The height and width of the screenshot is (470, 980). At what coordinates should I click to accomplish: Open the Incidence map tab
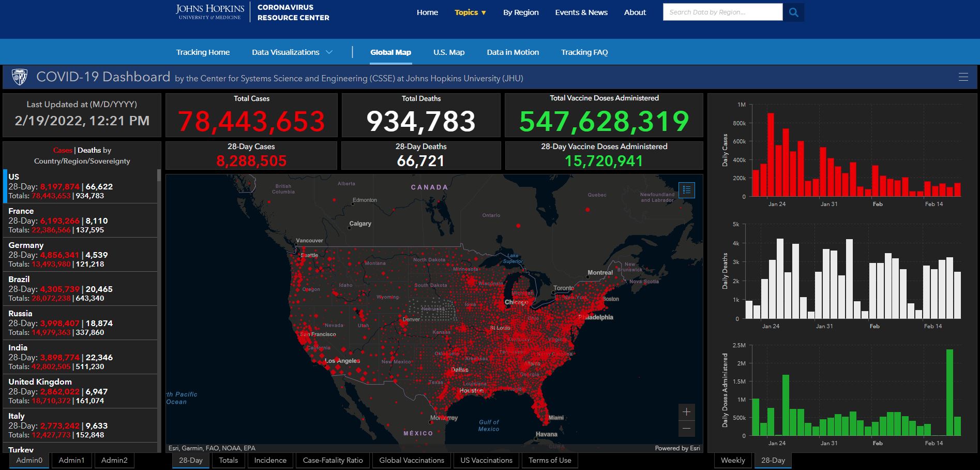click(x=270, y=460)
